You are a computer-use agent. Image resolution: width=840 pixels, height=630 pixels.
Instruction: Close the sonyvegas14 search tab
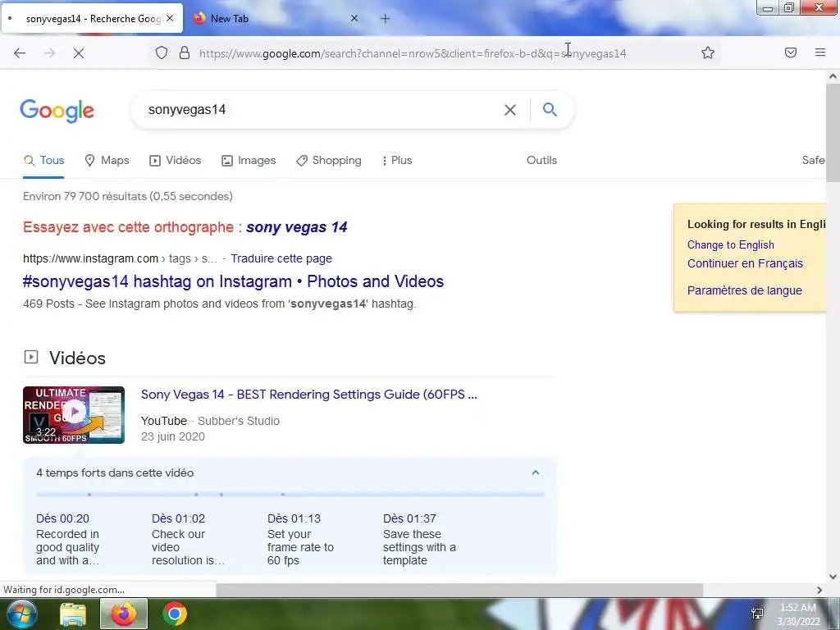tap(170, 18)
